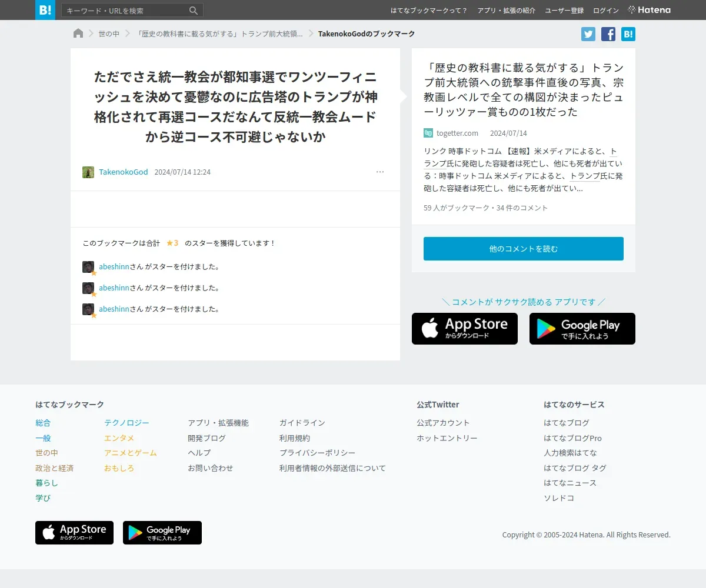Viewport: 706px width, 588px height.
Task: Go to テクノロジー category
Action: coord(126,423)
